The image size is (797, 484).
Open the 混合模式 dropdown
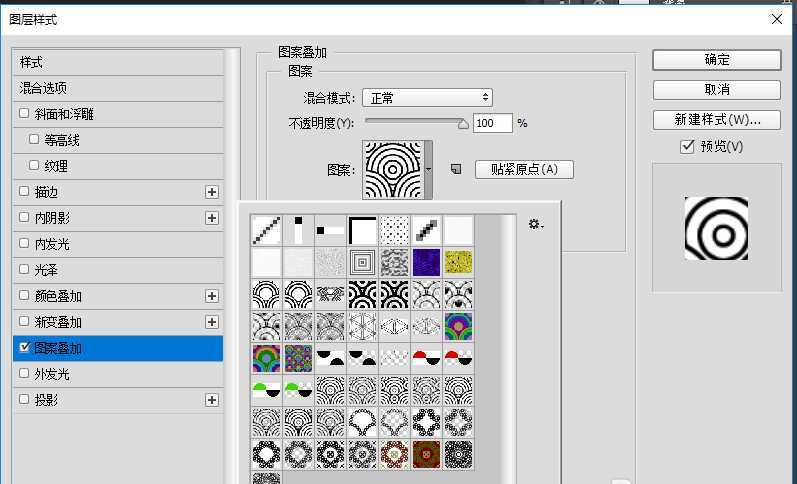pos(427,97)
